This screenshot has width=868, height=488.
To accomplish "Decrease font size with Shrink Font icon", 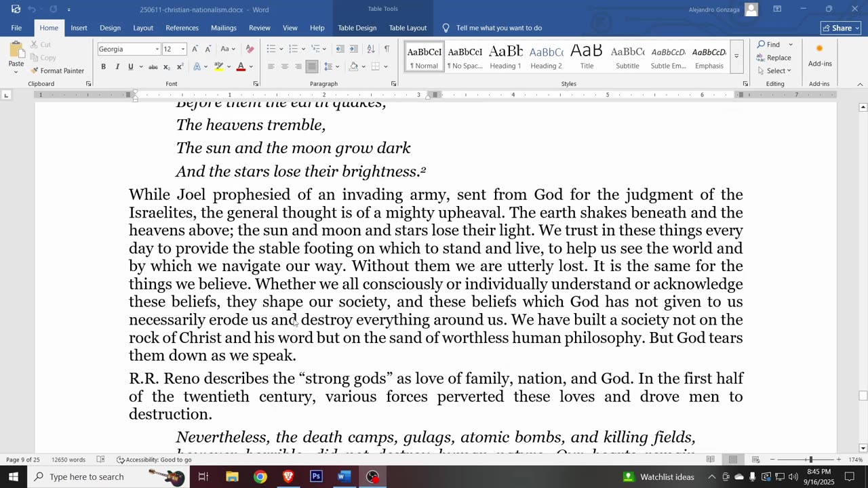I will click(208, 49).
